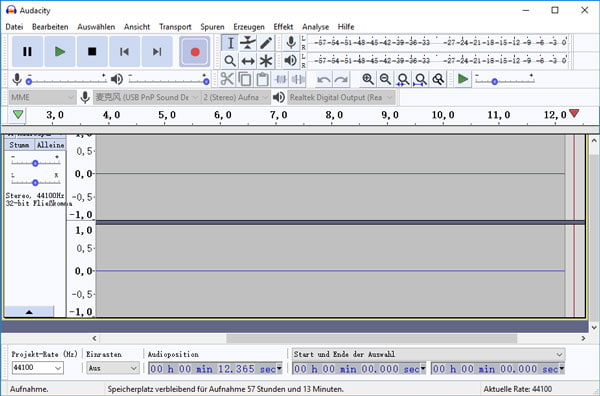Redo the last undone action
This screenshot has height=396, width=600.
pos(341,79)
